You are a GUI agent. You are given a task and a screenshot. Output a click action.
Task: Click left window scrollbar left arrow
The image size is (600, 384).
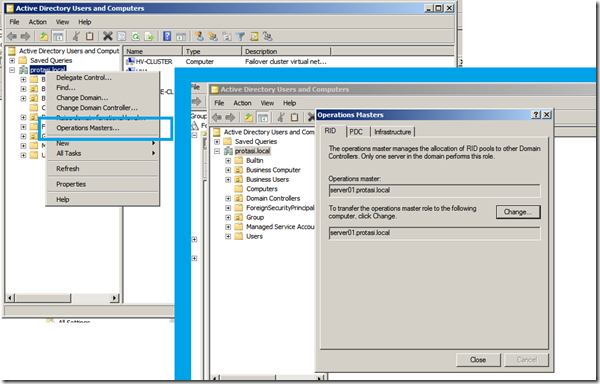click(10, 298)
